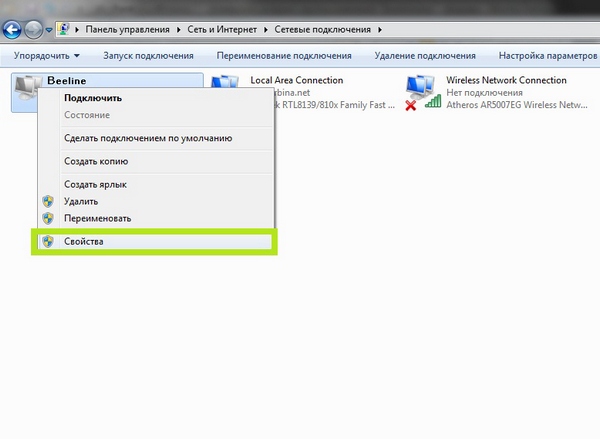Click the green signal bars icon
The width and height of the screenshot is (600, 439).
pos(433,102)
